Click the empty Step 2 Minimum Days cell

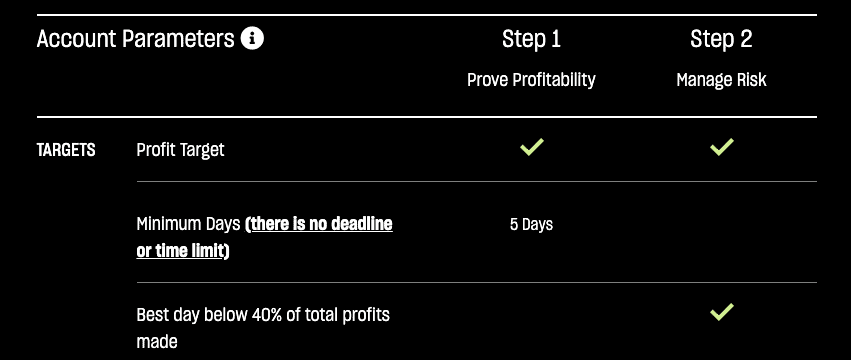point(721,232)
